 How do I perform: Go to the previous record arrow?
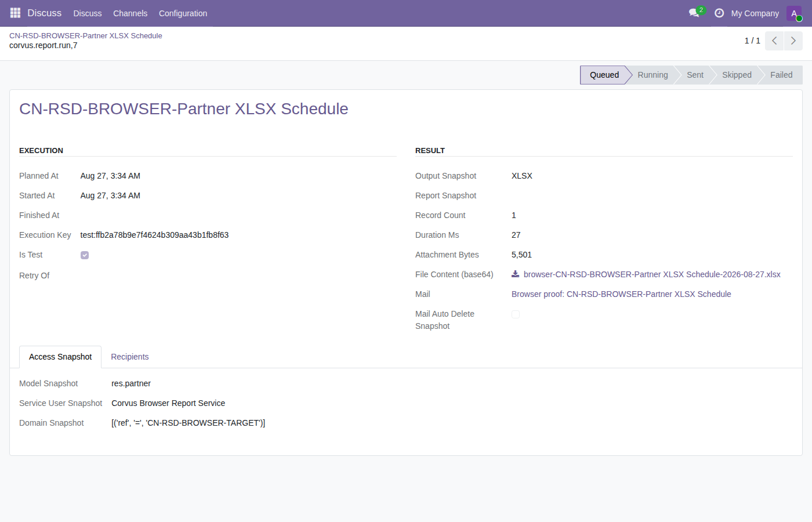click(774, 41)
